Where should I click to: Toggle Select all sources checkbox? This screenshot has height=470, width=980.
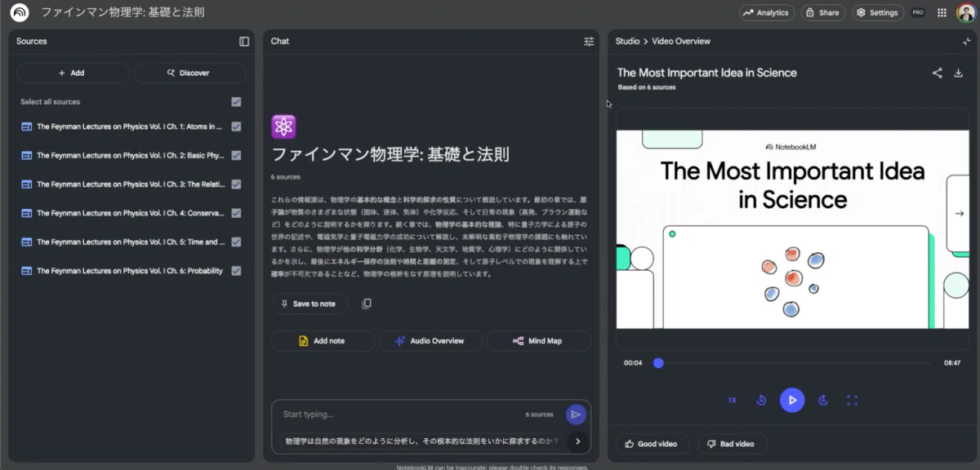[236, 102]
